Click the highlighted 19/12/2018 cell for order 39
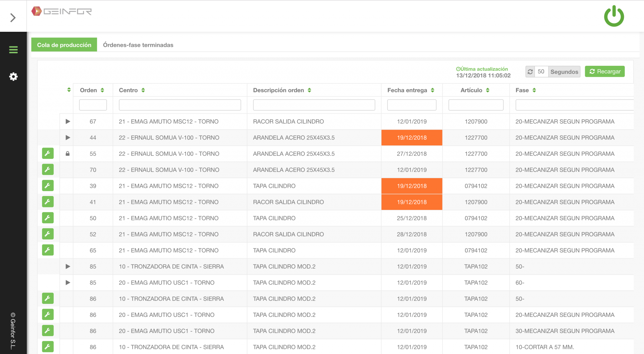 pyautogui.click(x=412, y=186)
